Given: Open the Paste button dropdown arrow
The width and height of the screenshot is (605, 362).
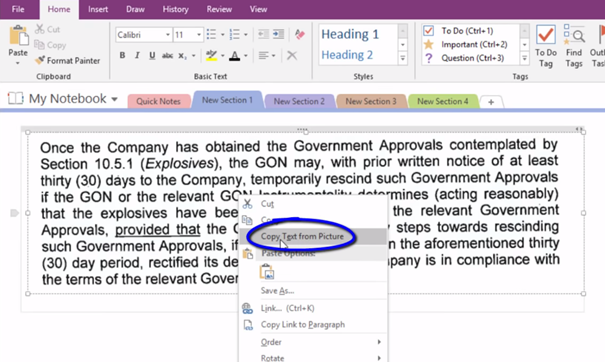Looking at the screenshot, I should (x=18, y=63).
